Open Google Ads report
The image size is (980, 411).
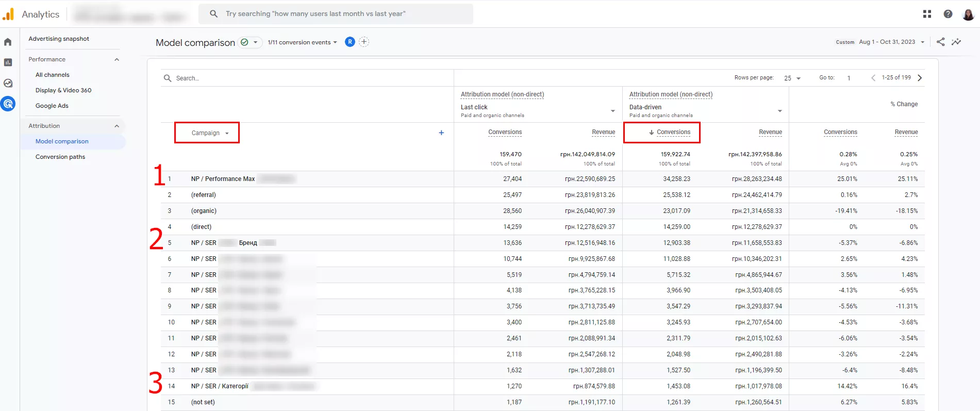tap(52, 106)
